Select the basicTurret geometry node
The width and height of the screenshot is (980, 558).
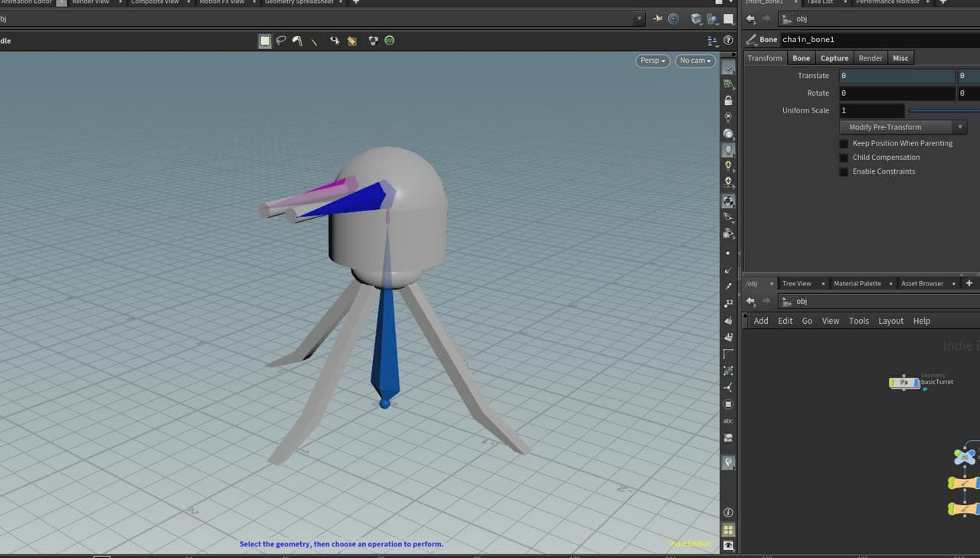tap(904, 382)
